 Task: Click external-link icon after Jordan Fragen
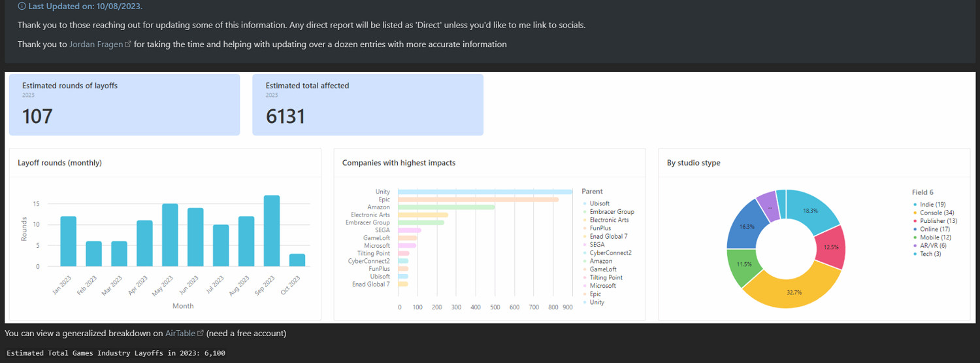tap(128, 44)
